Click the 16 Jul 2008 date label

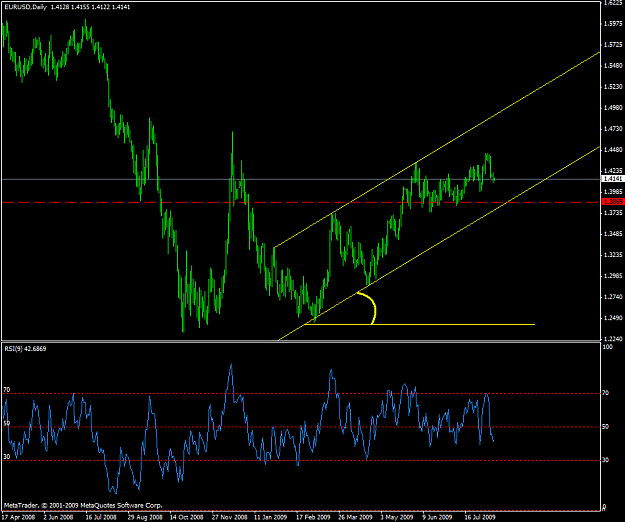(101, 517)
